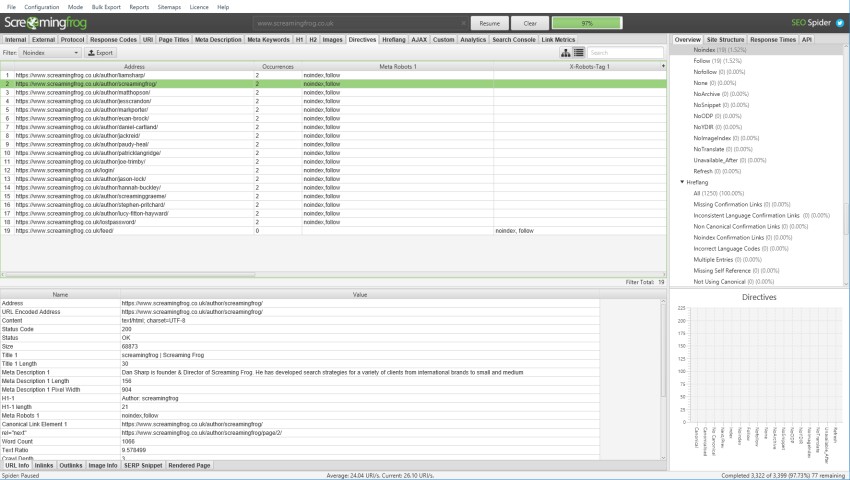The image size is (850, 480).
Task: Select the author/jason-lock/ URL row
Action: (x=333, y=179)
